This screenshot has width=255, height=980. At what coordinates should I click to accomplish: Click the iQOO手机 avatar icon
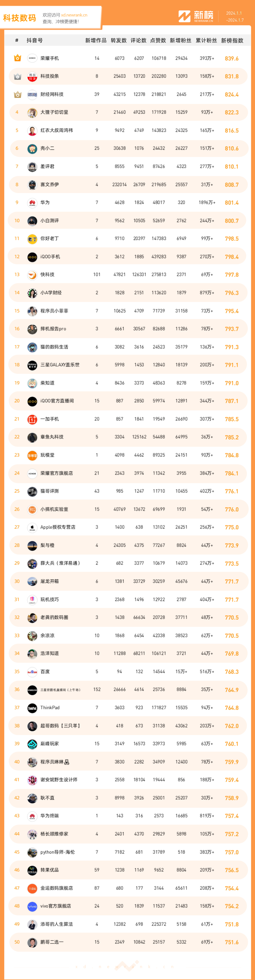32,257
